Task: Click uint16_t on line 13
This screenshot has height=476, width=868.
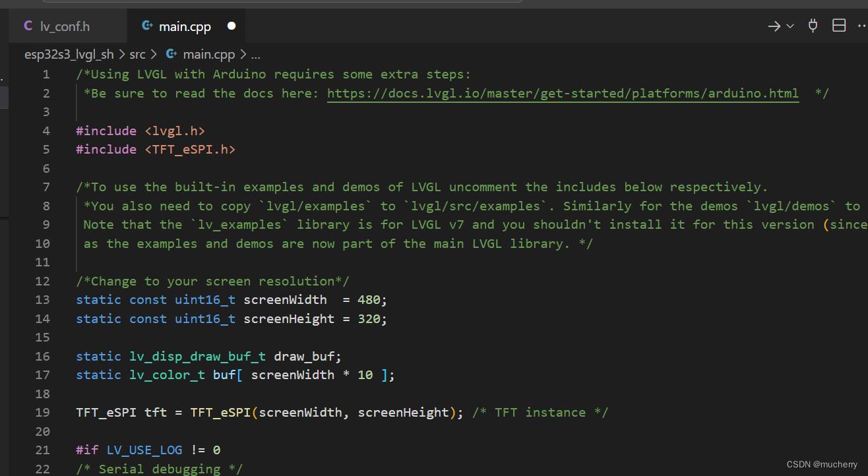Action: coord(205,300)
